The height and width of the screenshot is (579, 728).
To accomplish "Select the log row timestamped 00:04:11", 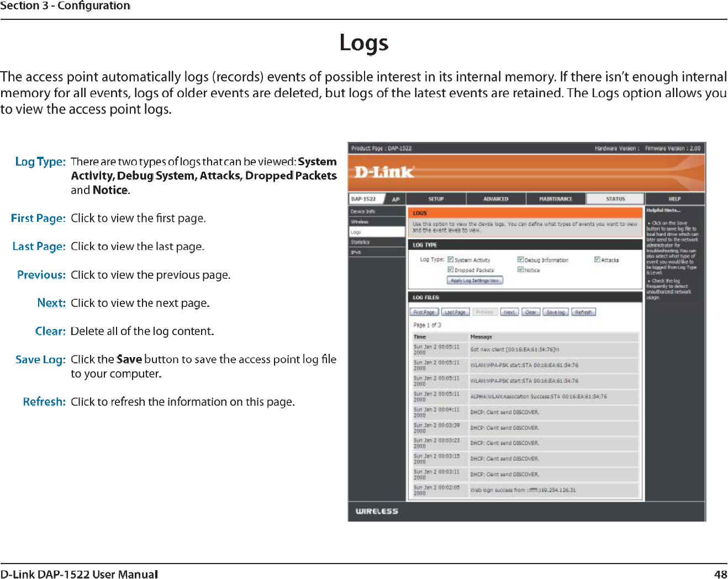I will coord(526,412).
